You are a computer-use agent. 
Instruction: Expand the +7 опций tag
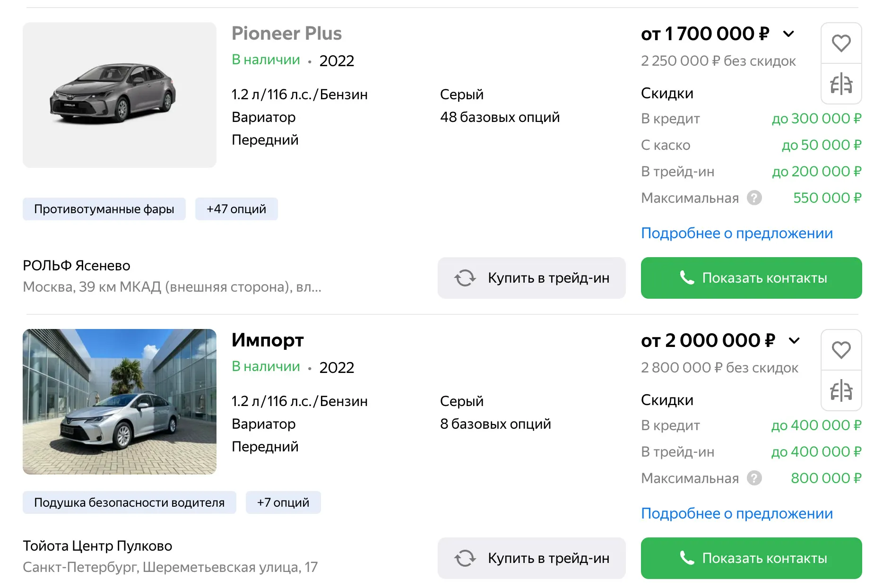[283, 502]
